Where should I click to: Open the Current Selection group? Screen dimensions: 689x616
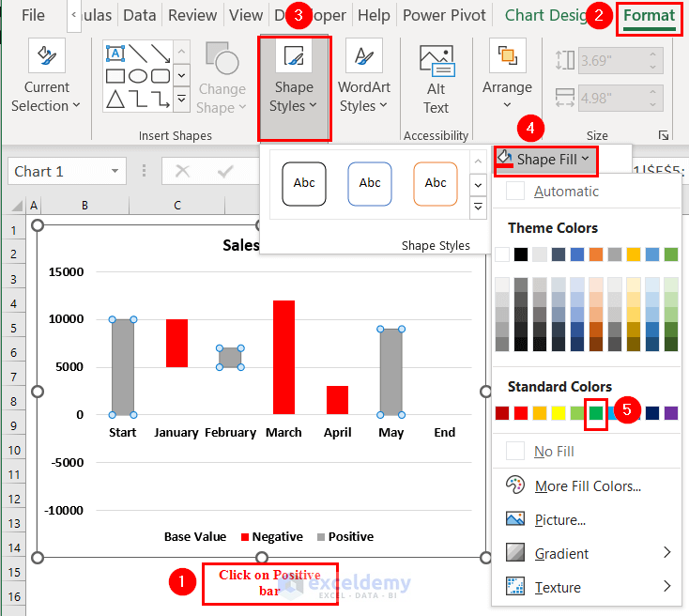(x=46, y=76)
